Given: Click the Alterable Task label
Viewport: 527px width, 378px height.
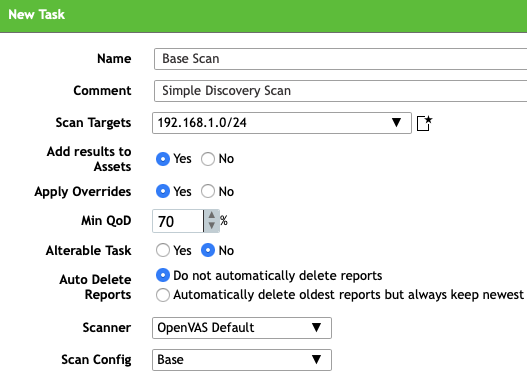Looking at the screenshot, I should pos(88,251).
